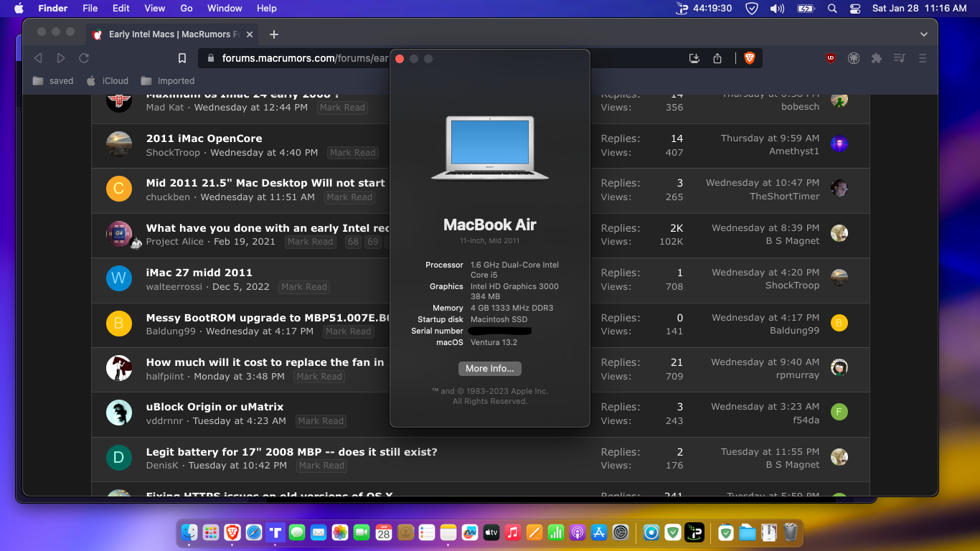Open Podcasts app in the Dock
Screen dimensions: 980x551
[578, 532]
